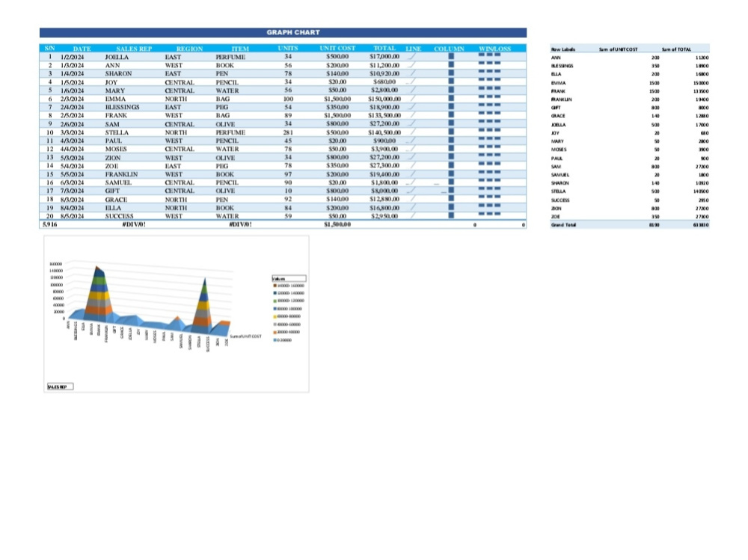Screen dimensions: 748x560
Task: Click the 140000-160000 legend color swatch
Action: pyautogui.click(x=275, y=286)
